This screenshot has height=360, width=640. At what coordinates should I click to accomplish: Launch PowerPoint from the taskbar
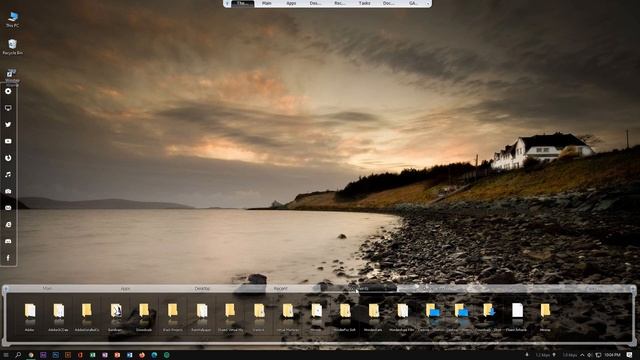117,355
